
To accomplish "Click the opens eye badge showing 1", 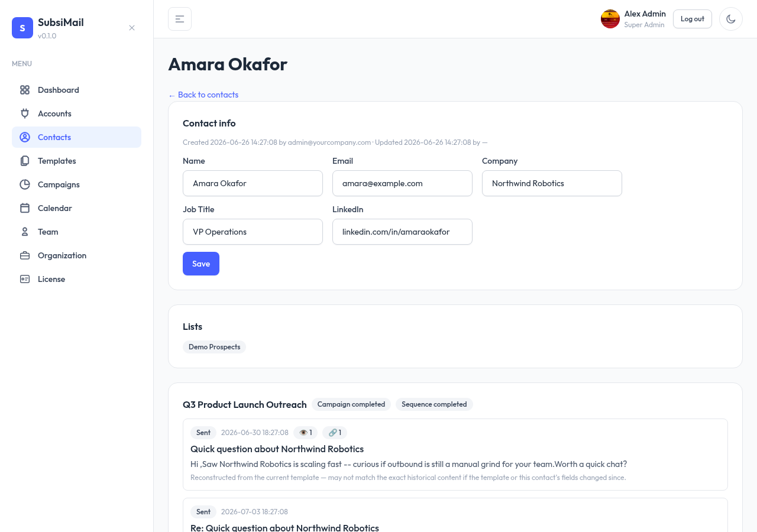I will coord(306,433).
